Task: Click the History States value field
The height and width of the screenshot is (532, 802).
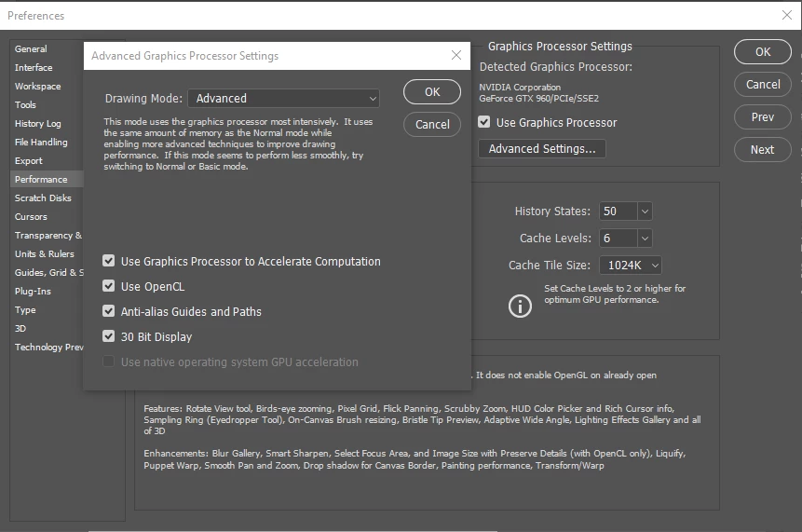Action: tap(618, 211)
